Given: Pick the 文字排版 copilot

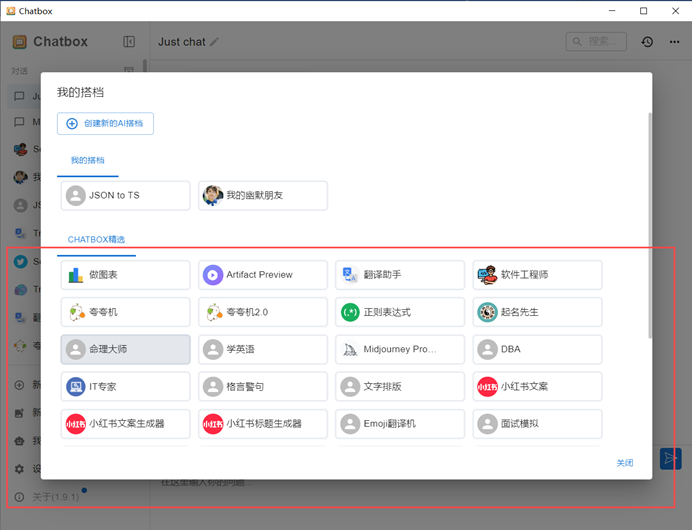Looking at the screenshot, I should pyautogui.click(x=400, y=387).
